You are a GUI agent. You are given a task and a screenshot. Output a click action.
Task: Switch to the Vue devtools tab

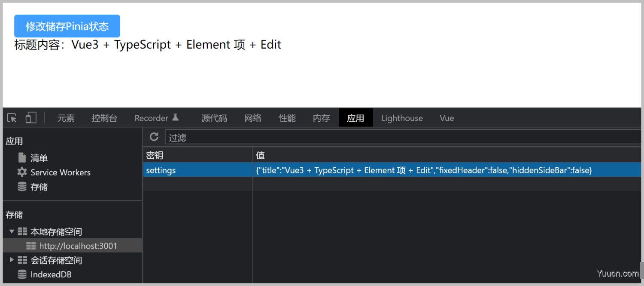pos(447,118)
